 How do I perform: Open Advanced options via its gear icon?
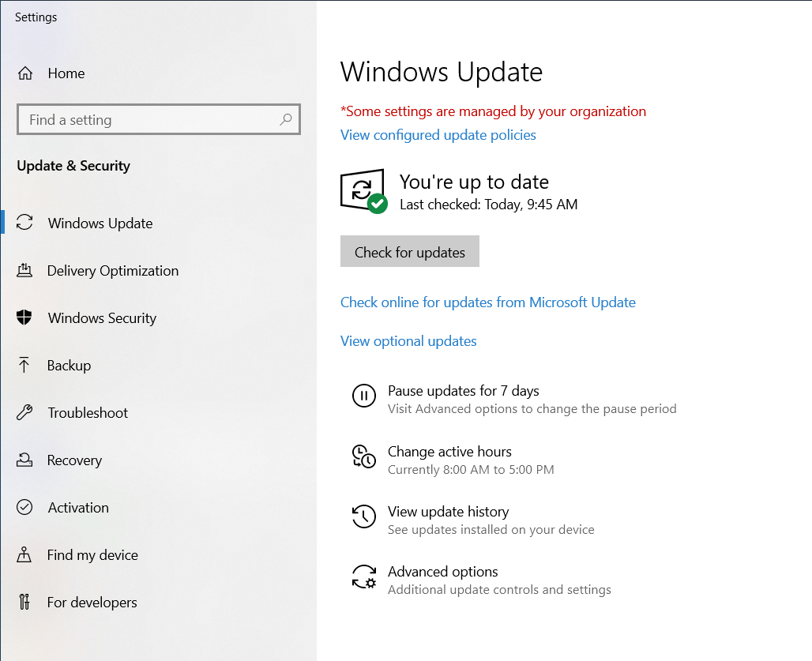(364, 577)
